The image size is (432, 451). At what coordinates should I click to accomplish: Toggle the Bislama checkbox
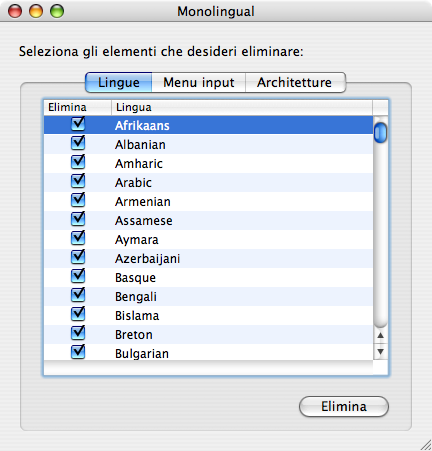(78, 315)
